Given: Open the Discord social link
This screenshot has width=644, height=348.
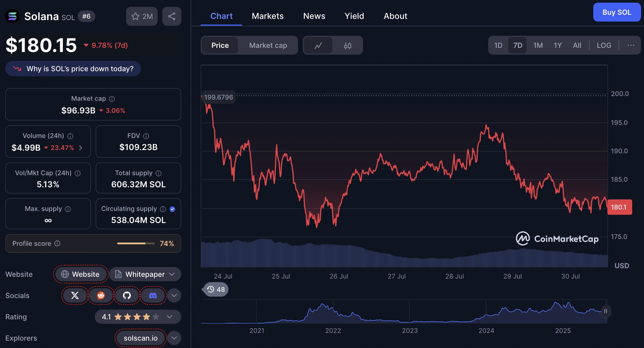Looking at the screenshot, I should point(153,295).
